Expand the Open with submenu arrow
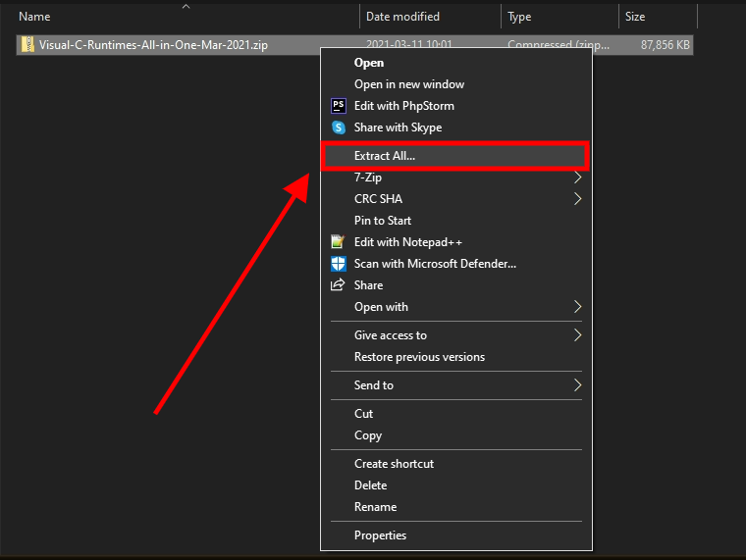Viewport: 746px width, 560px height. tap(578, 307)
